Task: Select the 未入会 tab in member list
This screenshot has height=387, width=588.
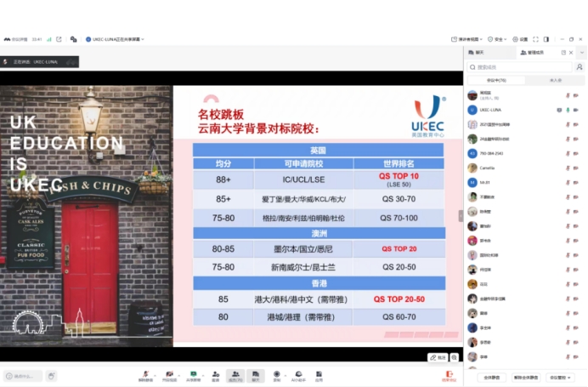Action: pos(555,80)
